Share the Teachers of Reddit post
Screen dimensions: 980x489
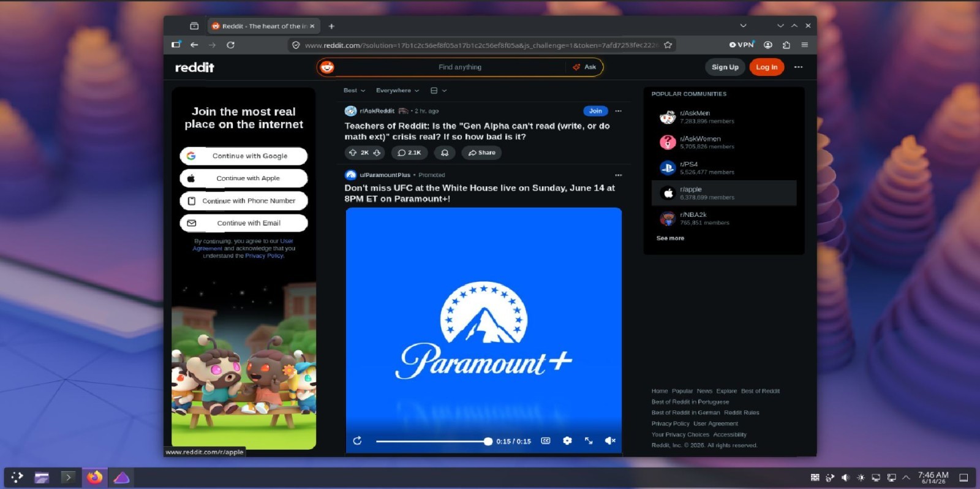(481, 153)
